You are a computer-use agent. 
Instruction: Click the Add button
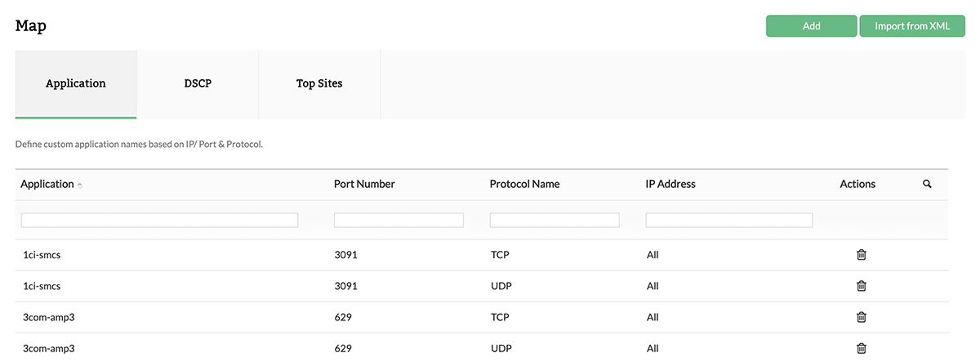[811, 26]
